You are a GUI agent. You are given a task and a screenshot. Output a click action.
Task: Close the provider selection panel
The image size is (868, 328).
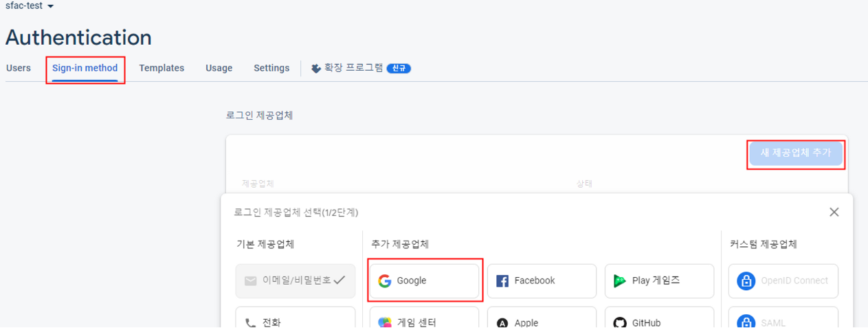click(834, 212)
